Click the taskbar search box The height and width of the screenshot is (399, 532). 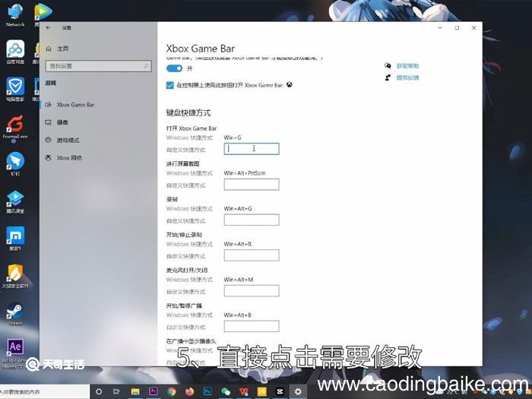44,391
